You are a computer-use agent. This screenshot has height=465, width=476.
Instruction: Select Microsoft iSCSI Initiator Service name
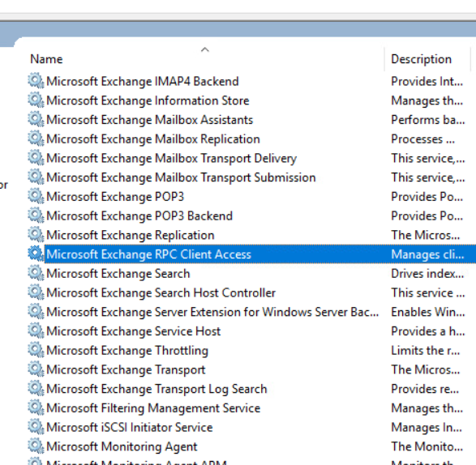(129, 427)
